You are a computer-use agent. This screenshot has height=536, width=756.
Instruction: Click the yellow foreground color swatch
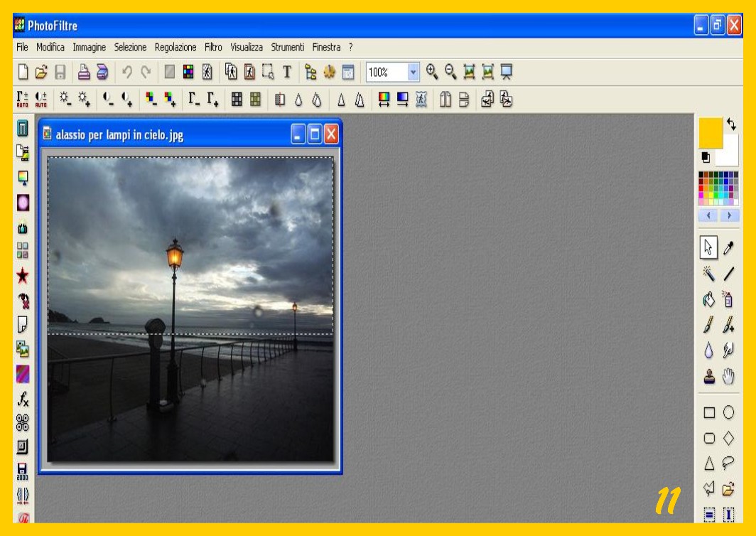click(710, 133)
